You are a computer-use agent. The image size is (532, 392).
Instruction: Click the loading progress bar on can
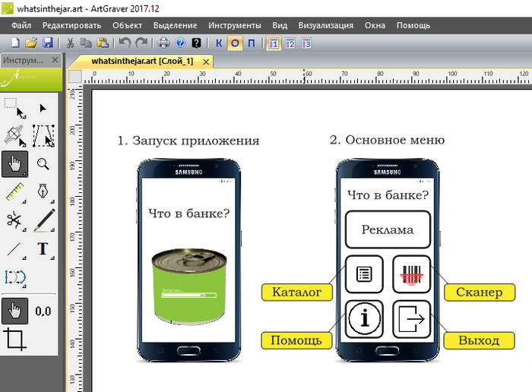(188, 295)
